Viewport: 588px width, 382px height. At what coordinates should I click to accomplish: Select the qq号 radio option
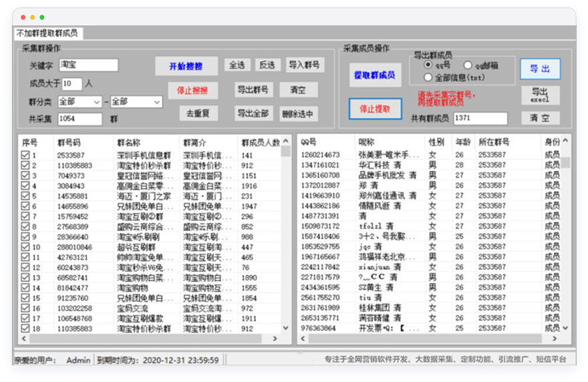click(x=428, y=65)
